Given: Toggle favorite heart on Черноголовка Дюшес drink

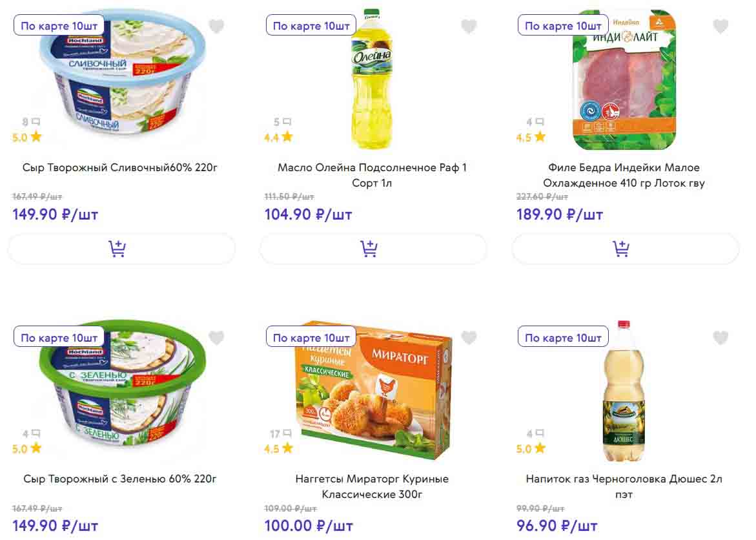Looking at the screenshot, I should pos(720,338).
